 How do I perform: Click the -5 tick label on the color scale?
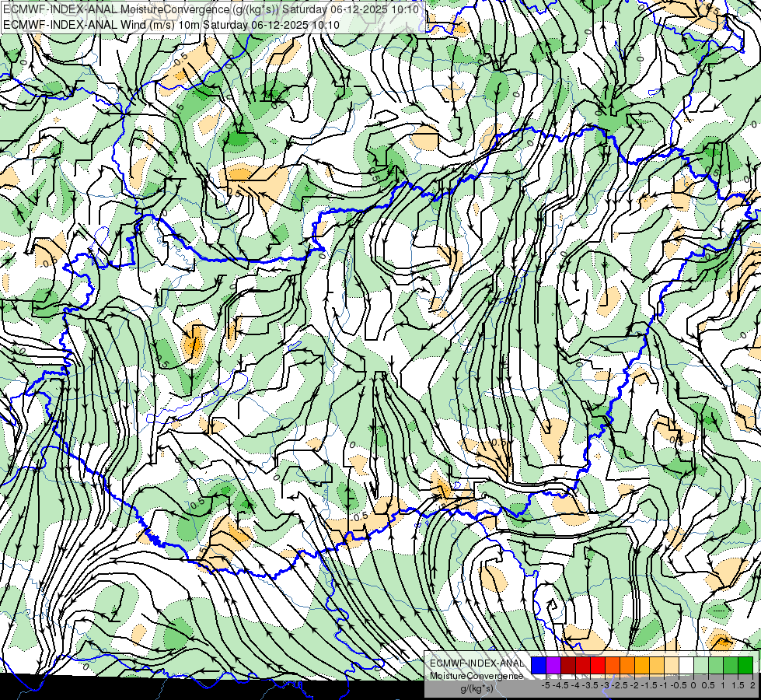click(546, 685)
